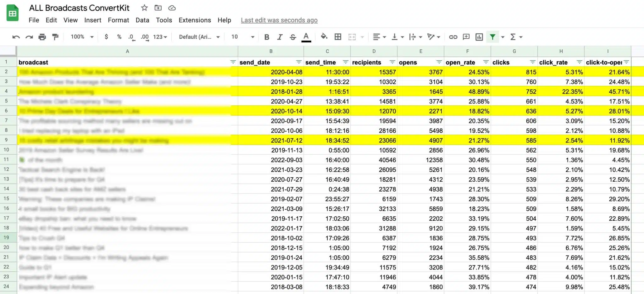644x294 pixels.
Task: Click the Insert comment icon
Action: pos(466,37)
